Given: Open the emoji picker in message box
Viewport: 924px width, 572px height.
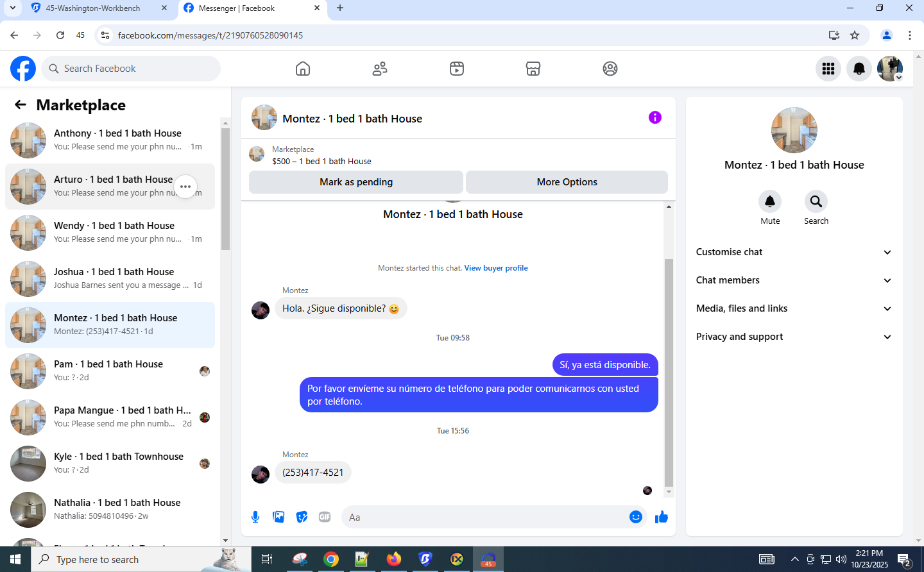Looking at the screenshot, I should click(x=636, y=517).
